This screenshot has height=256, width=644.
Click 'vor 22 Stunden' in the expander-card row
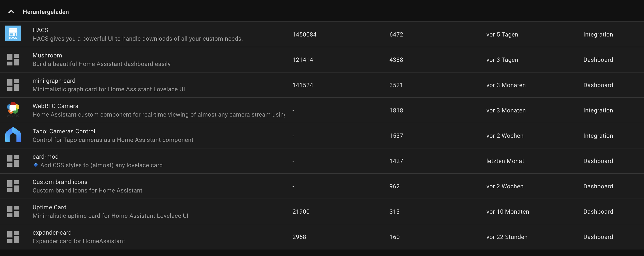click(x=507, y=237)
